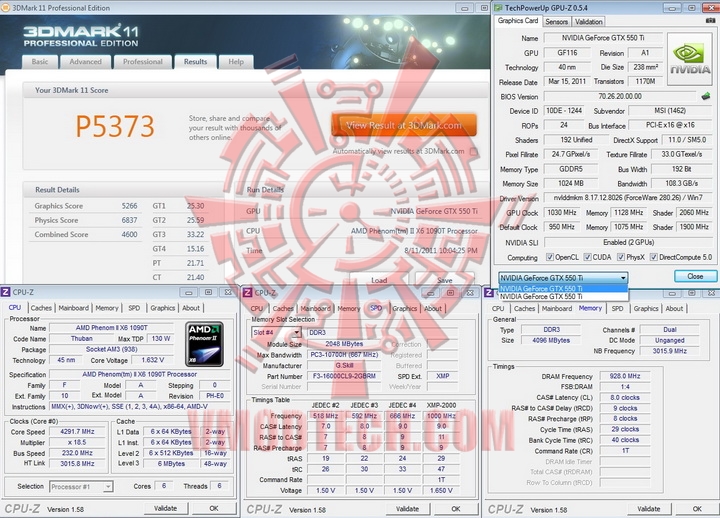Open the Professional tab in 3DMark
Screen dimensions: 720x518
coord(143,62)
